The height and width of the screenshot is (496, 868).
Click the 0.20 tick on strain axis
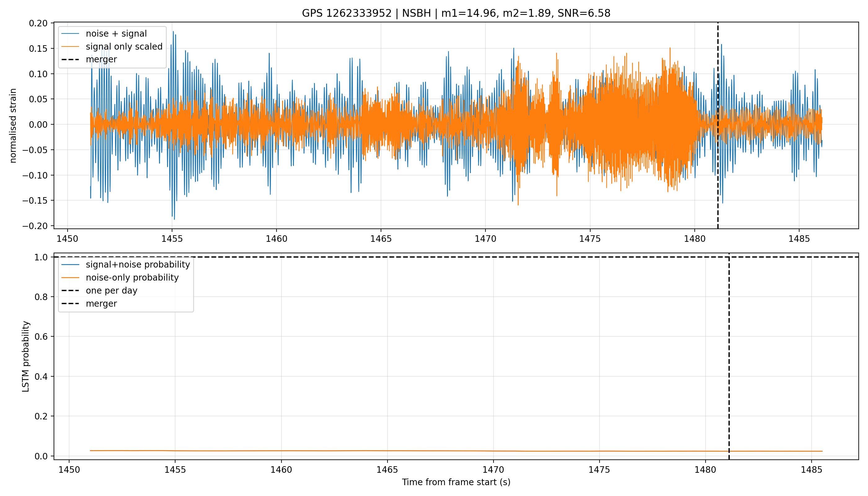pos(38,24)
